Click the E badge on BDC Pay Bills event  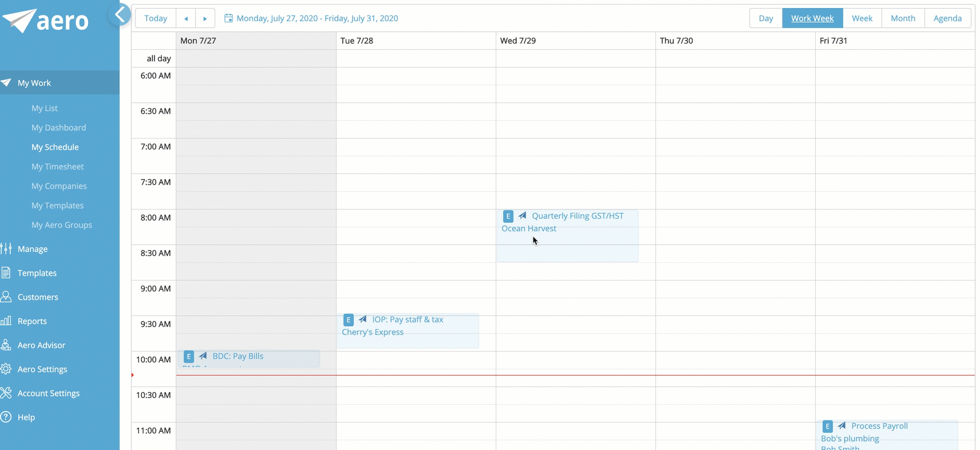(188, 357)
